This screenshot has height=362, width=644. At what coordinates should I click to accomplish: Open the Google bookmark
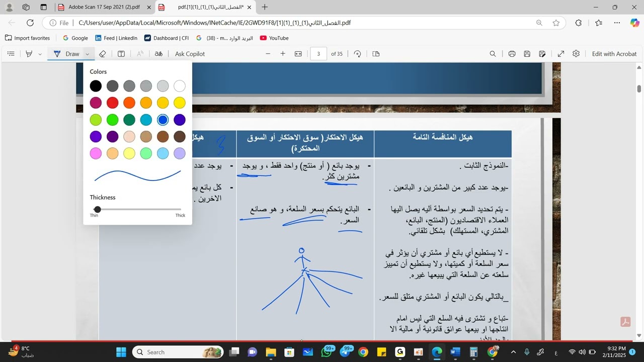coord(75,38)
